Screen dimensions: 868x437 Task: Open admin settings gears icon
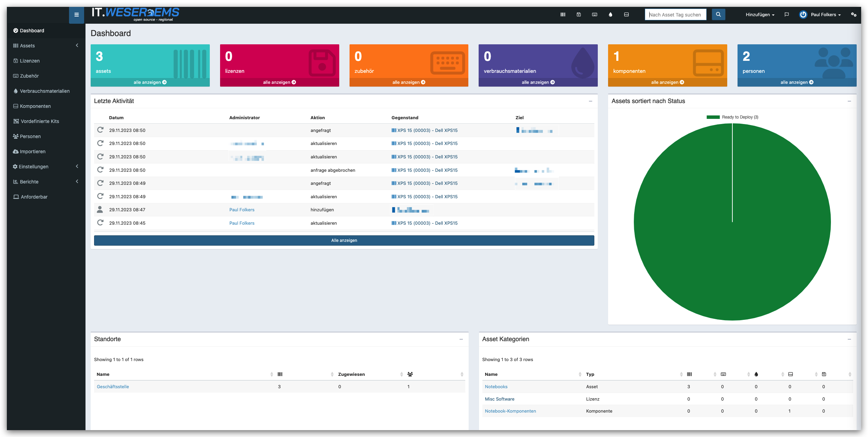click(854, 15)
